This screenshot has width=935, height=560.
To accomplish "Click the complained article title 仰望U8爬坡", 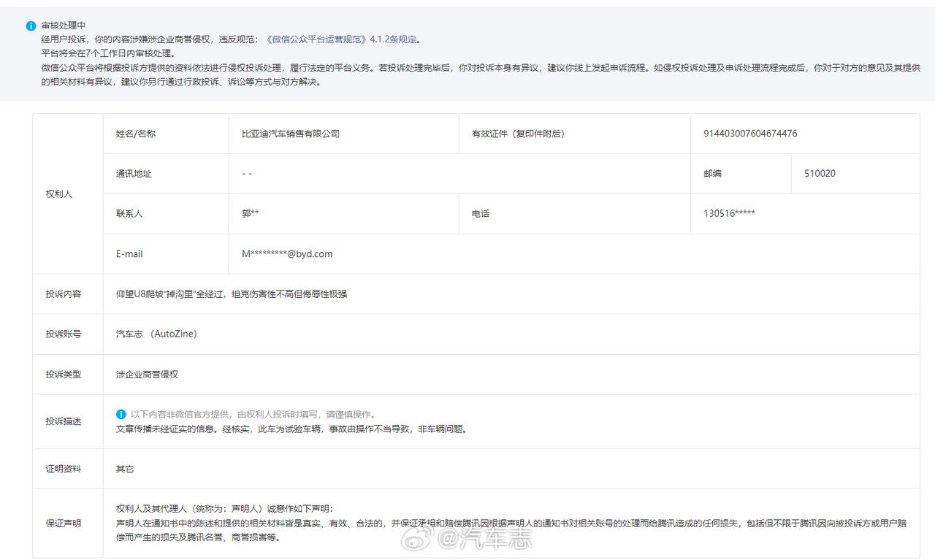I will pyautogui.click(x=232, y=294).
